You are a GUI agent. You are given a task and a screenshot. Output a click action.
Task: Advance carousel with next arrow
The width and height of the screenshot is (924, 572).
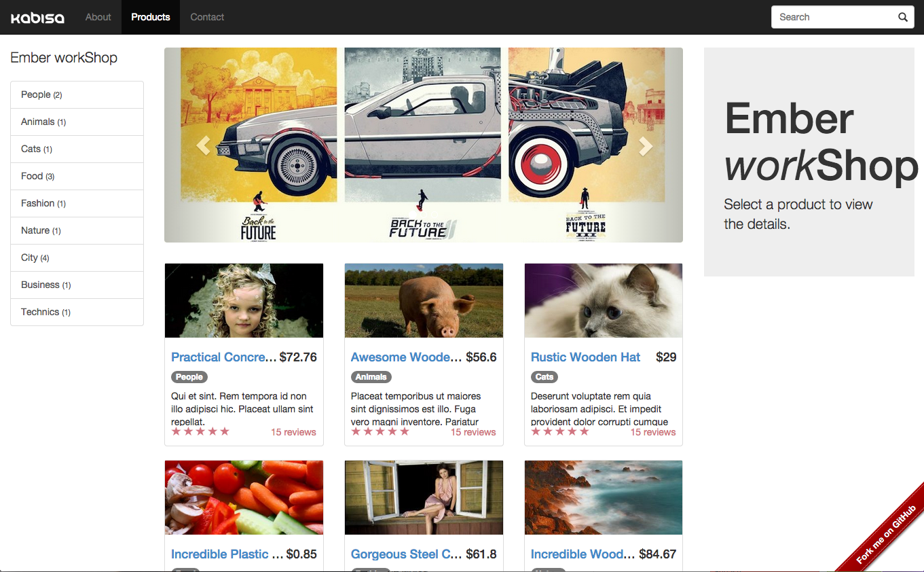[645, 145]
